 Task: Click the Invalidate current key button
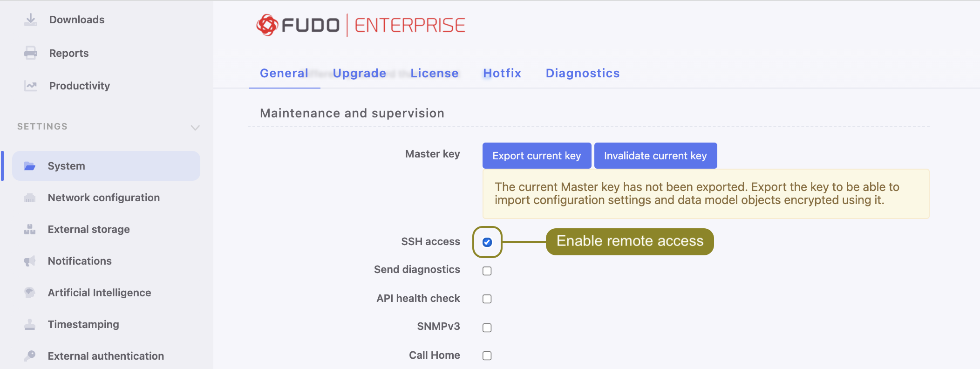click(x=655, y=156)
